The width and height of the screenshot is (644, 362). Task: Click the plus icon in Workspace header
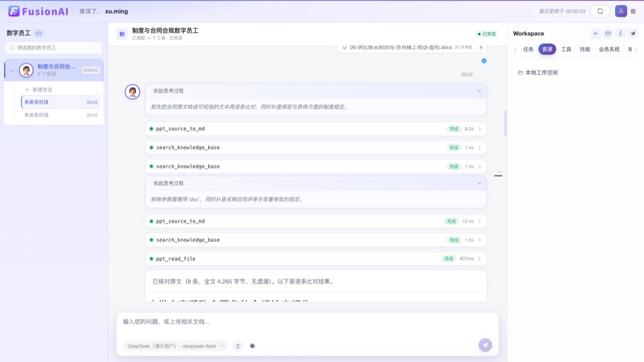pos(595,33)
